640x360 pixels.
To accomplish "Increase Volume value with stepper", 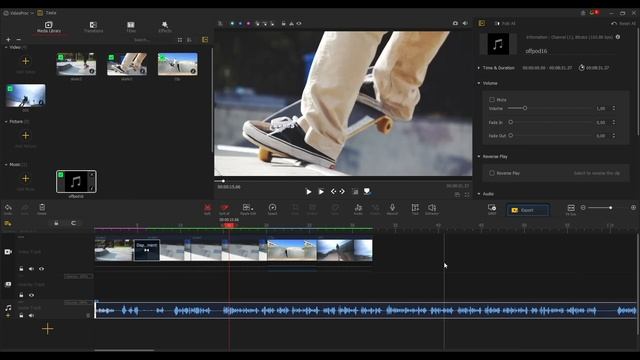I will (x=613, y=107).
